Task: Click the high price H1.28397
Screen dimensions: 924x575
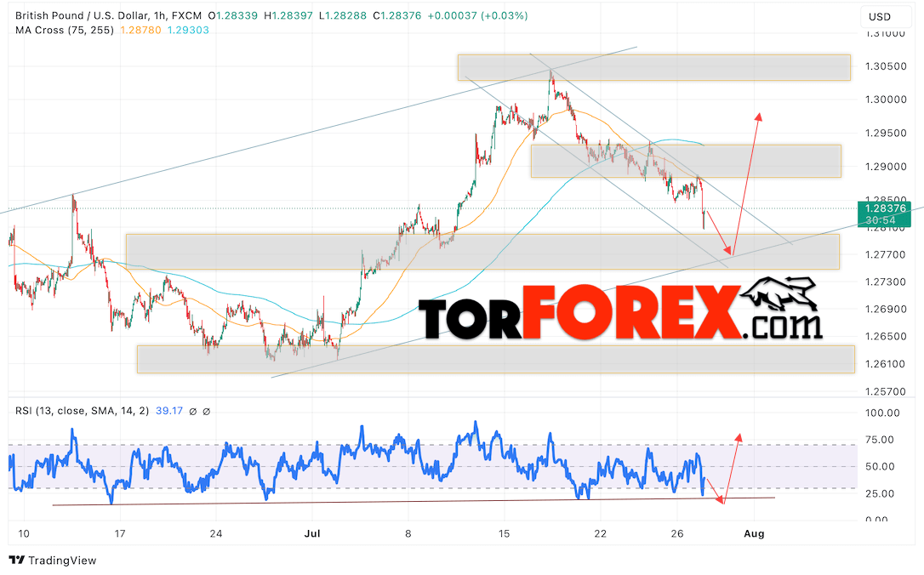Action: click(288, 16)
